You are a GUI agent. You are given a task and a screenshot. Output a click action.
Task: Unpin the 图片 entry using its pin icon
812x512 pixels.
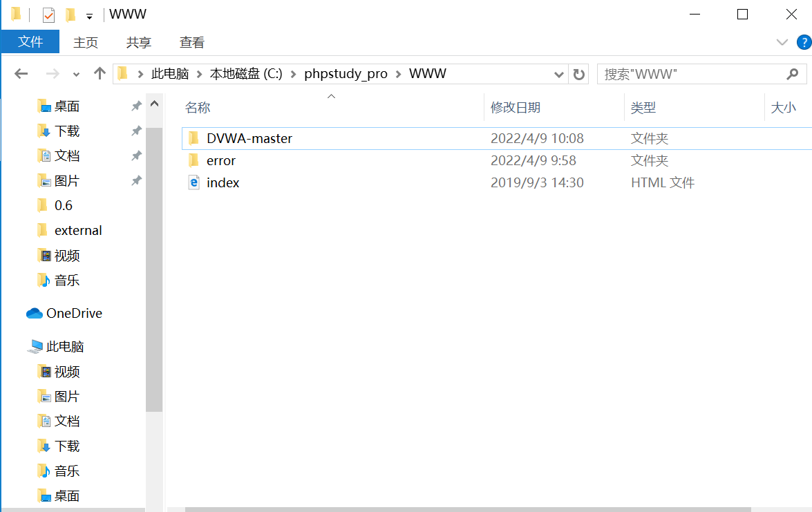click(136, 180)
